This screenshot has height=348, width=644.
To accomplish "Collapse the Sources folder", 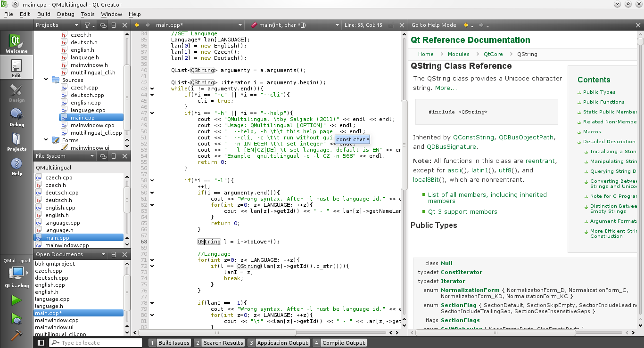I will [x=46, y=80].
